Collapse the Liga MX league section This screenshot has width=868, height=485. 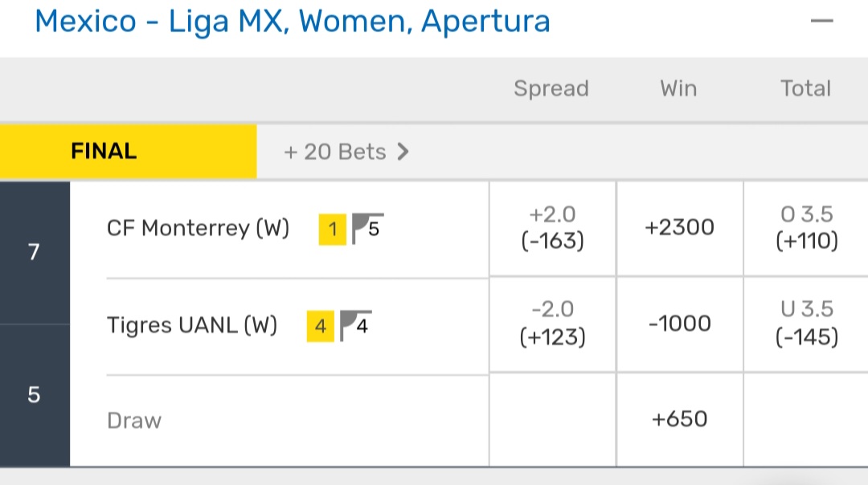click(822, 22)
